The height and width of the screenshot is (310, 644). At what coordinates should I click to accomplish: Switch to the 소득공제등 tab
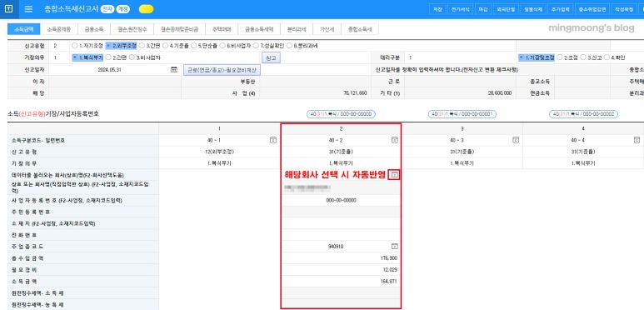coord(58,29)
